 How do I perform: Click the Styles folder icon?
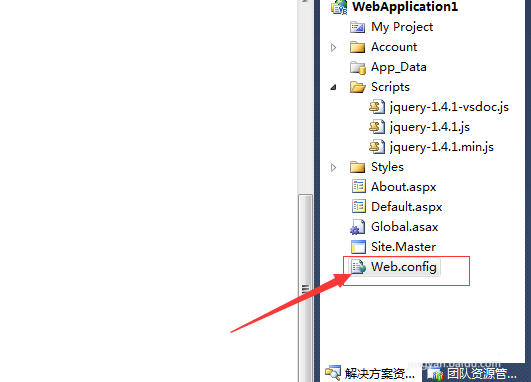(358, 167)
